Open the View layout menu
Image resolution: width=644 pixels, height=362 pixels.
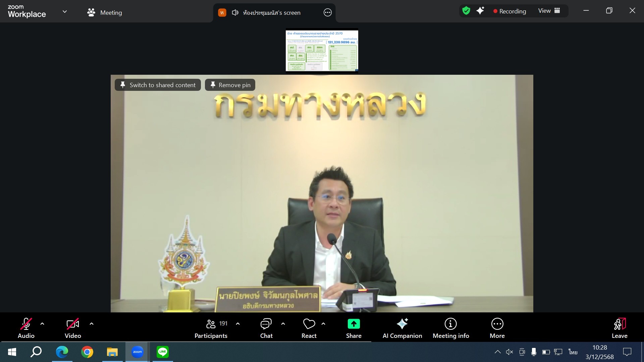tap(549, 11)
